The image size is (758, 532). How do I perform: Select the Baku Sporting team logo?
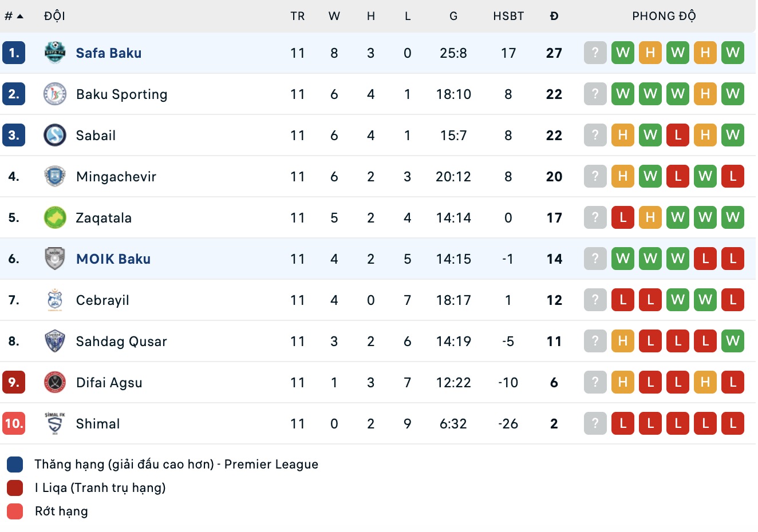54,94
